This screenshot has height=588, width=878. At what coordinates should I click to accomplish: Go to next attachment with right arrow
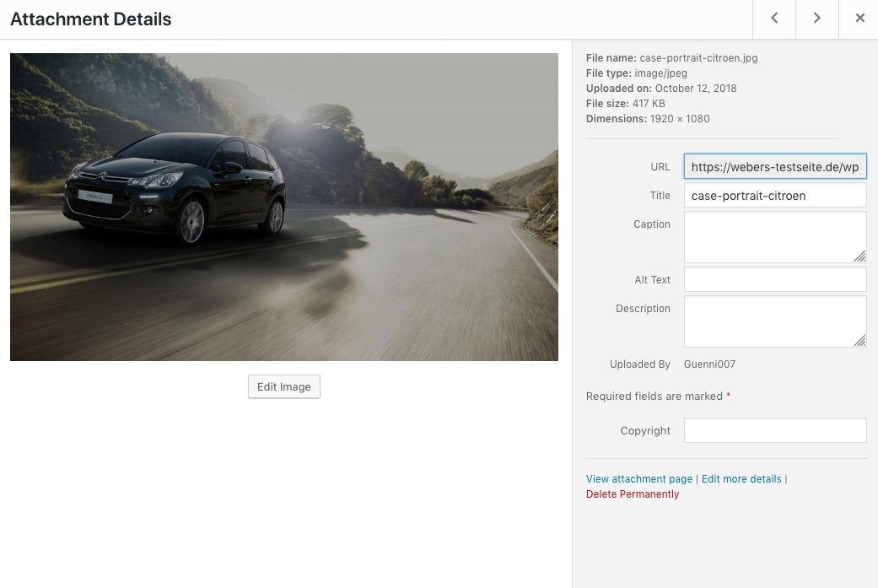[817, 19]
